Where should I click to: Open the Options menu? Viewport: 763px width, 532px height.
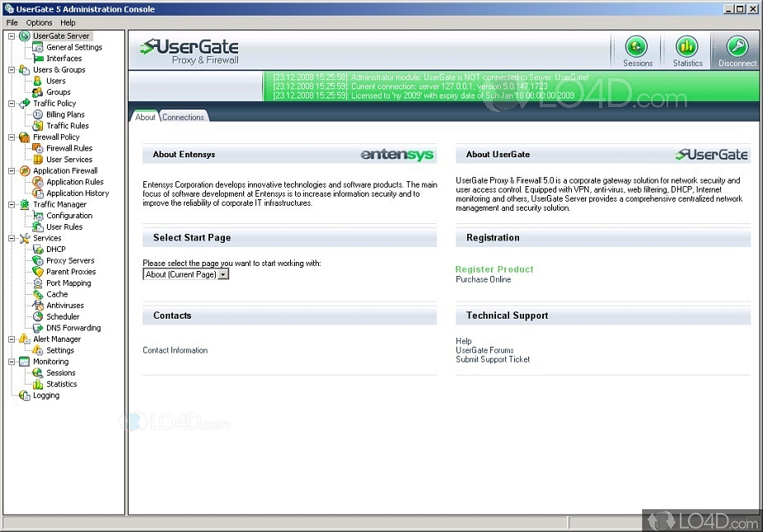point(39,22)
